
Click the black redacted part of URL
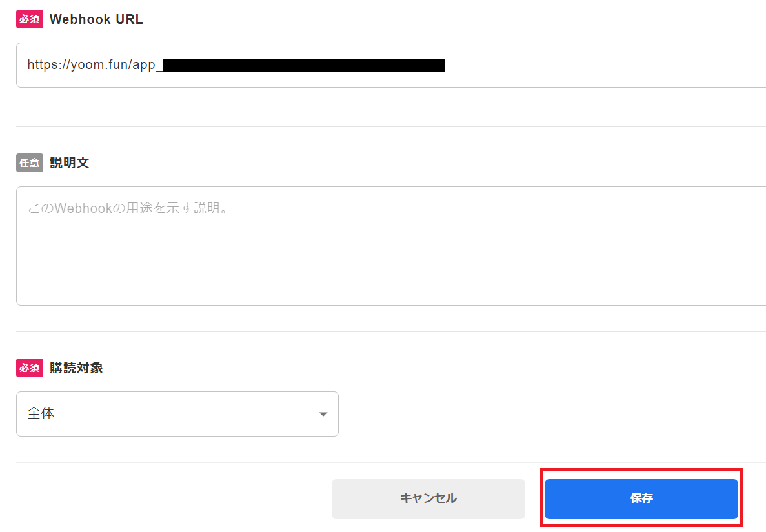click(x=303, y=65)
